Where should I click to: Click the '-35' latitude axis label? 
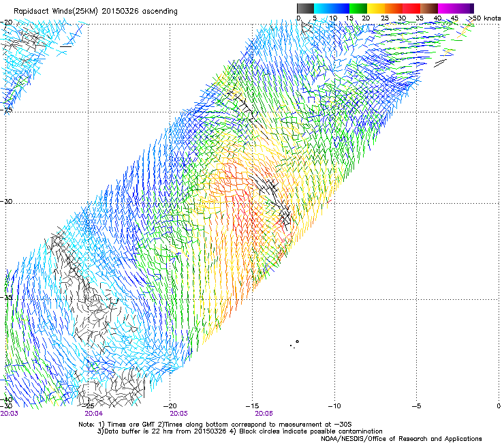click(6, 297)
